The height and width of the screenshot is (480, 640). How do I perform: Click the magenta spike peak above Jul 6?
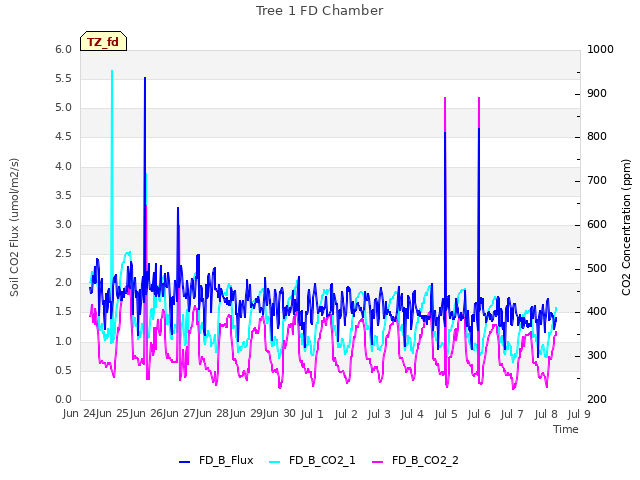pos(479,99)
